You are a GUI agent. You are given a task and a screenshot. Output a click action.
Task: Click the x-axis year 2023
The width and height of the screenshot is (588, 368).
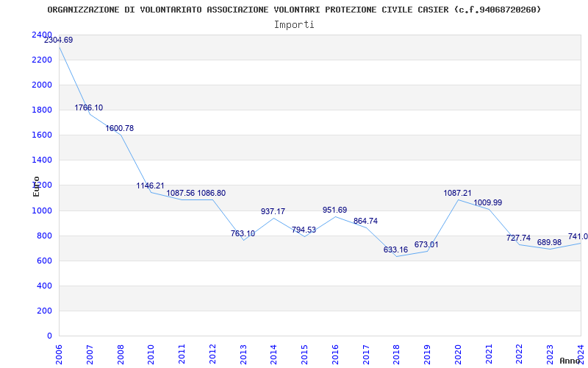(x=550, y=354)
